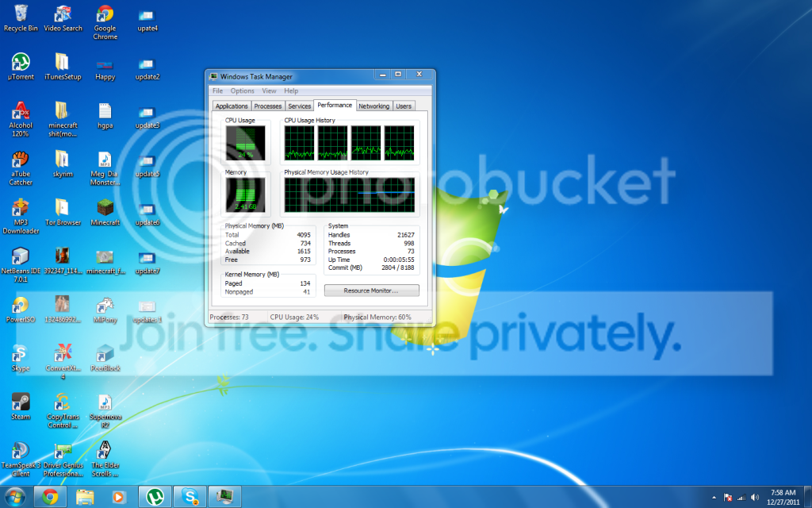Select The Elder Scrolls desktop shortcut
The image size is (812, 508).
coord(105,459)
